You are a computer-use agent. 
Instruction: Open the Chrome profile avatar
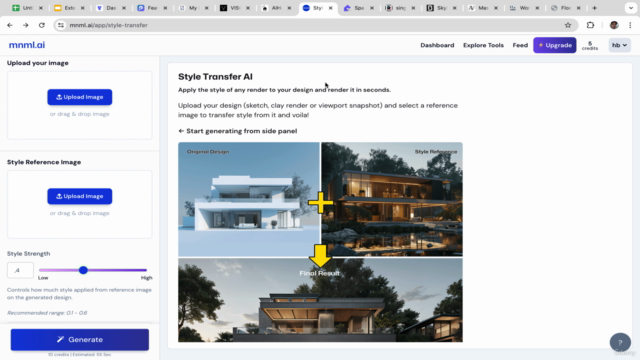pyautogui.click(x=614, y=25)
